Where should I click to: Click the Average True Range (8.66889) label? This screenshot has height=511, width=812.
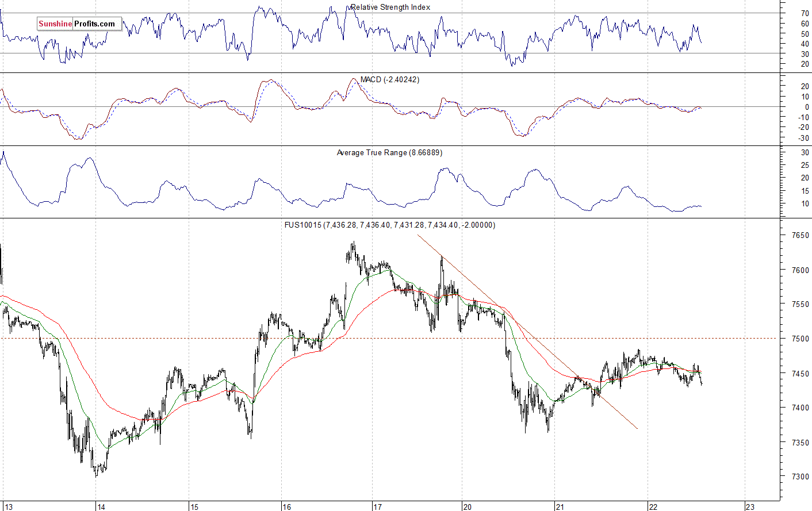389,152
